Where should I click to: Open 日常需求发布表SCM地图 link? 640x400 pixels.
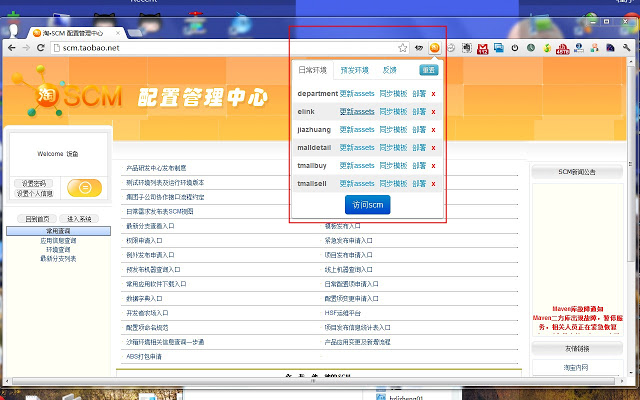tap(160, 211)
